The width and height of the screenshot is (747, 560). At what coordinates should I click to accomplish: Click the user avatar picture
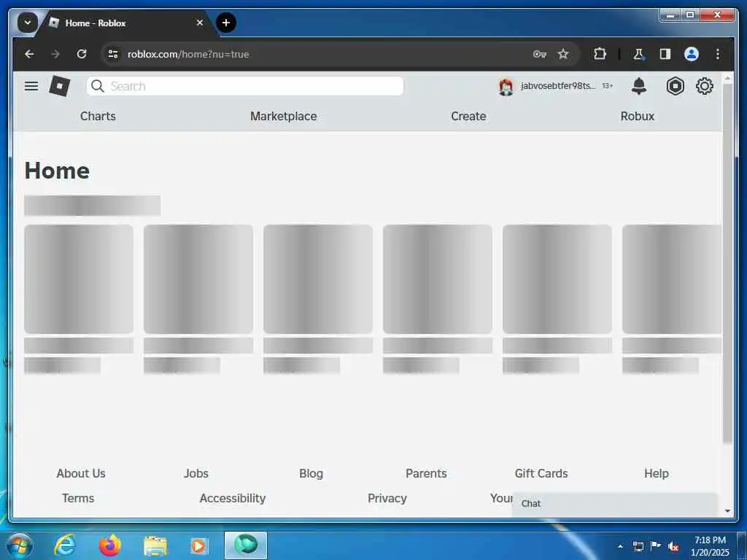click(x=506, y=87)
